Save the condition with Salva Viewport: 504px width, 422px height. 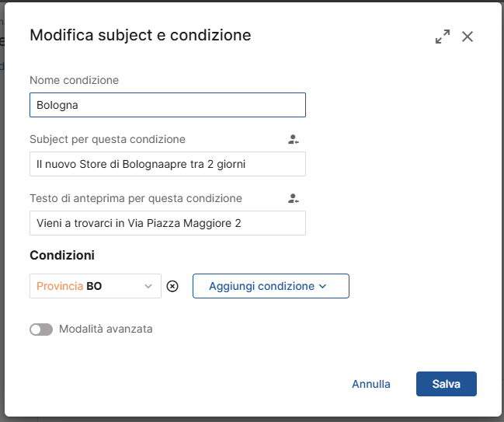click(446, 384)
